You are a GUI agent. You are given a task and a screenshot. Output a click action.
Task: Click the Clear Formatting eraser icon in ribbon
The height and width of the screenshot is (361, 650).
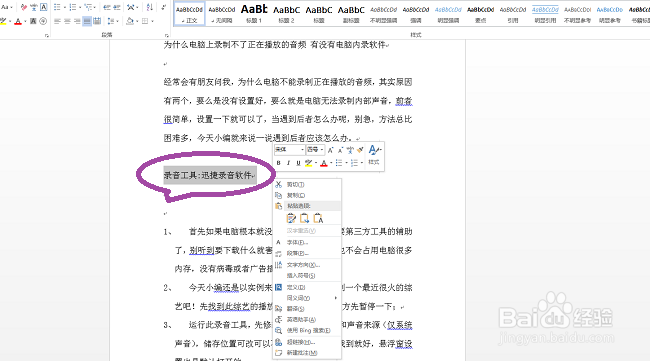tap(24, 7)
